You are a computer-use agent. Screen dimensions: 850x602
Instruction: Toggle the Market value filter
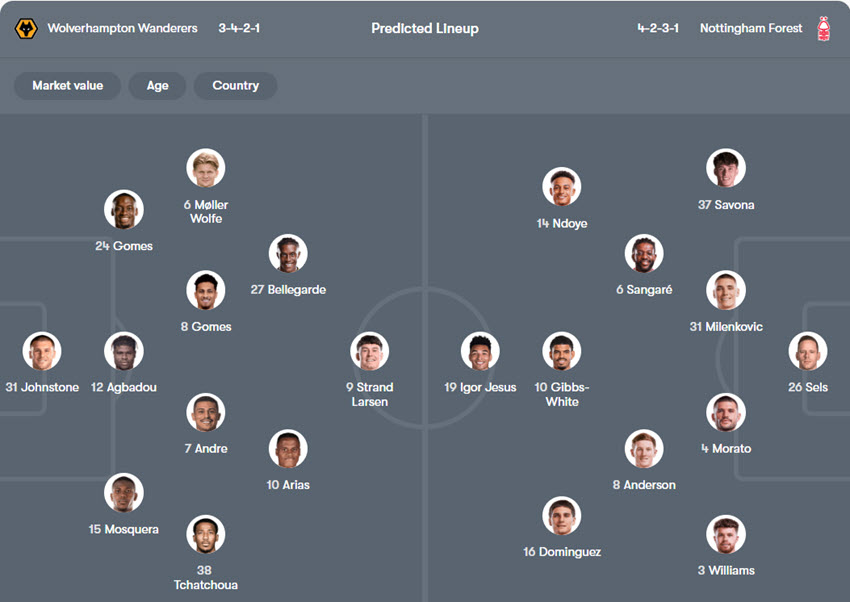coord(67,85)
